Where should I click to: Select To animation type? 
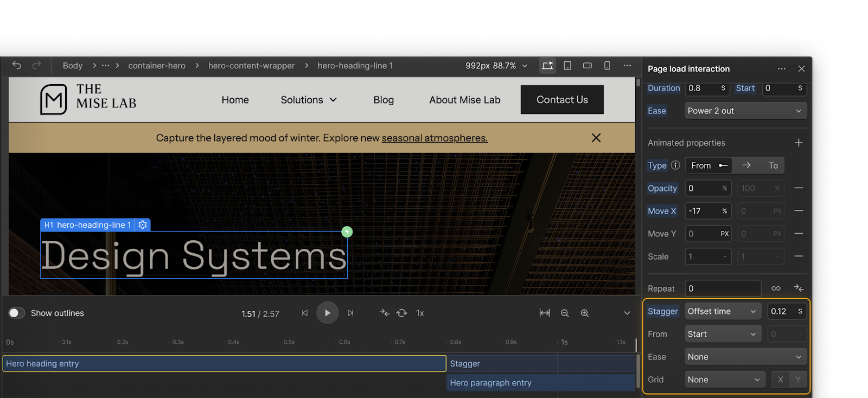[773, 165]
